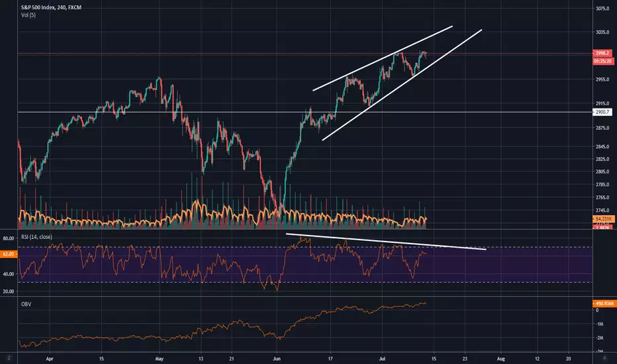Image resolution: width=617 pixels, height=364 pixels.
Task: Click the 54.331K volume value label
Action: 604,219
